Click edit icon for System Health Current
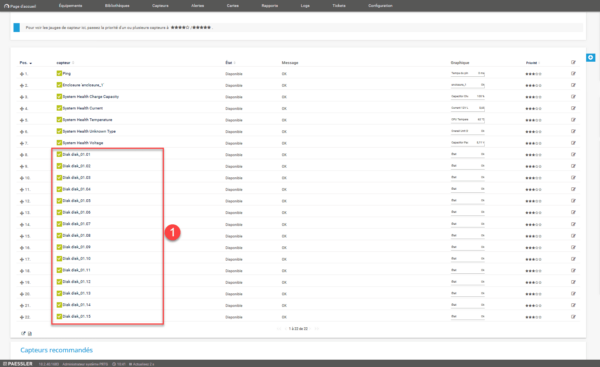 point(573,108)
